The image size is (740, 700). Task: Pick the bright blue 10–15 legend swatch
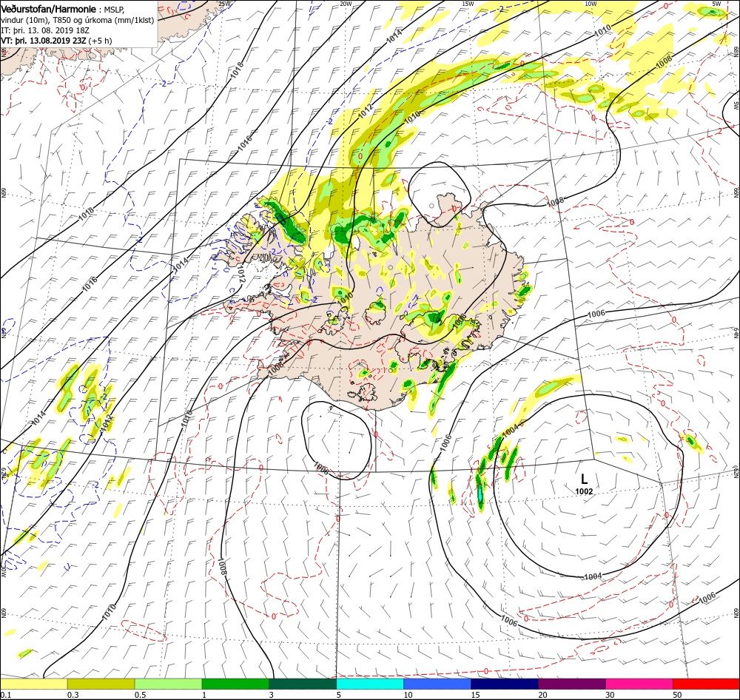point(437,684)
